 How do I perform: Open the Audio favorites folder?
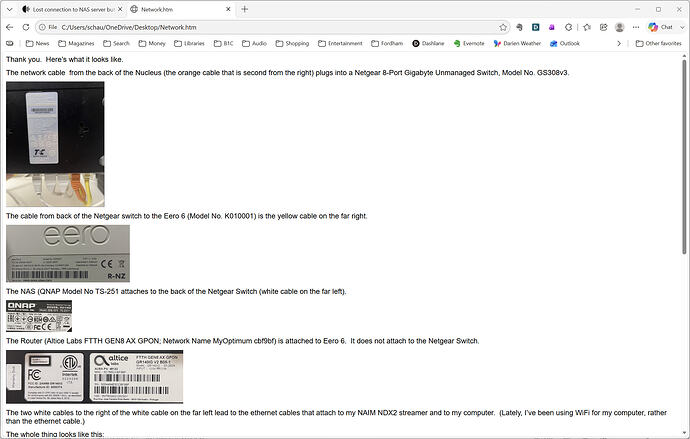pyautogui.click(x=254, y=44)
